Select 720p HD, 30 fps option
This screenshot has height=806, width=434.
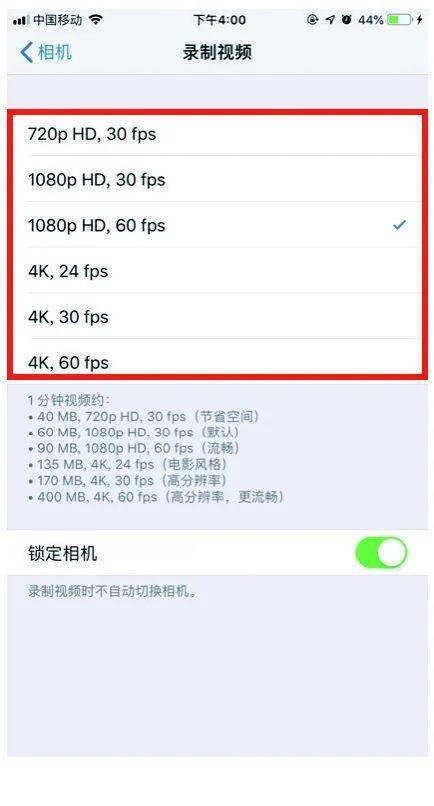click(216, 135)
